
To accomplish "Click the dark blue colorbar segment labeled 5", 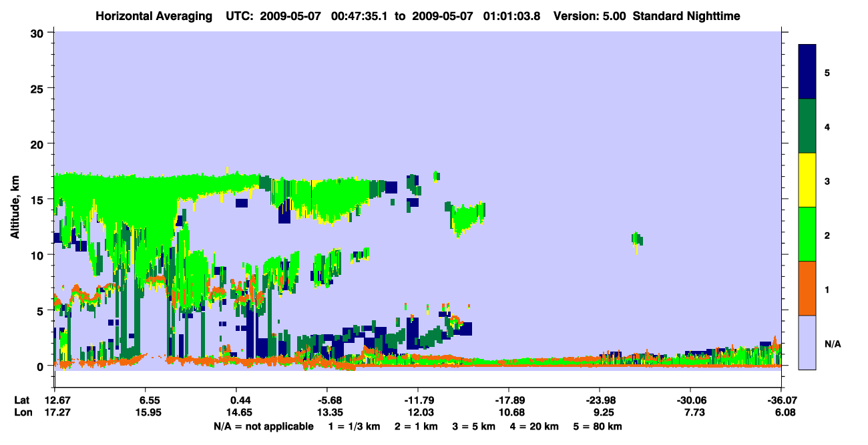I will tap(807, 72).
